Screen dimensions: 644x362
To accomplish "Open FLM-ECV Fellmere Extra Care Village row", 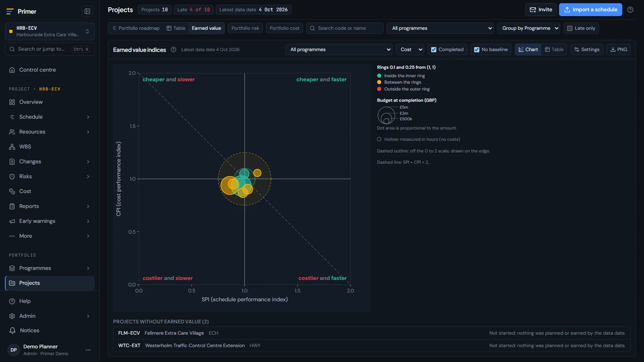I will click(x=372, y=333).
